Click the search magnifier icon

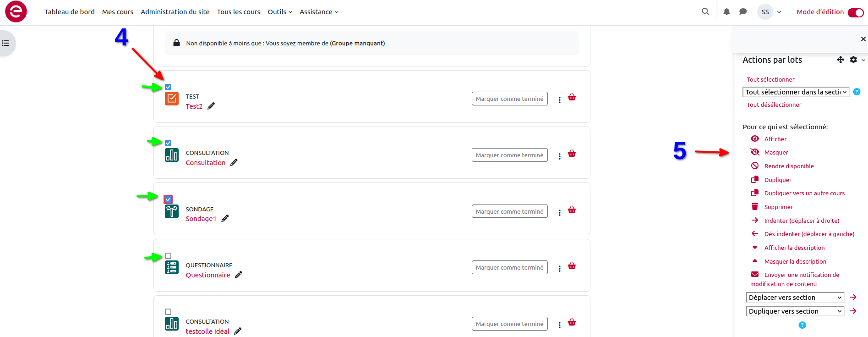[705, 12]
